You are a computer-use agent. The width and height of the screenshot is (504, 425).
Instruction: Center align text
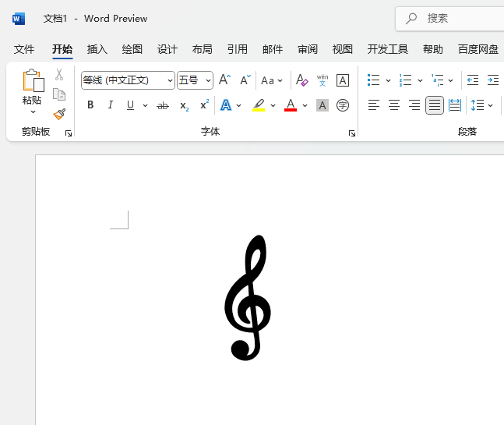[x=393, y=105]
